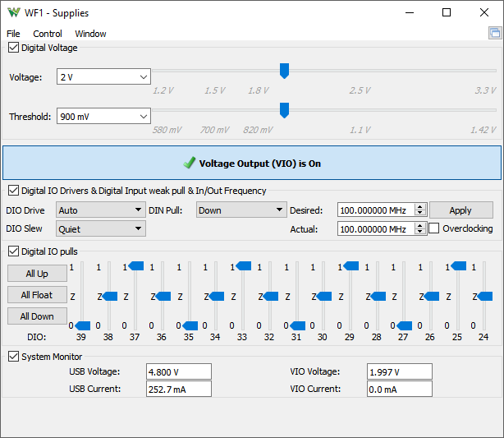Viewport: 504px width, 438px height.
Task: Expand the Threshold 900 mV dropdown
Action: tap(103, 116)
